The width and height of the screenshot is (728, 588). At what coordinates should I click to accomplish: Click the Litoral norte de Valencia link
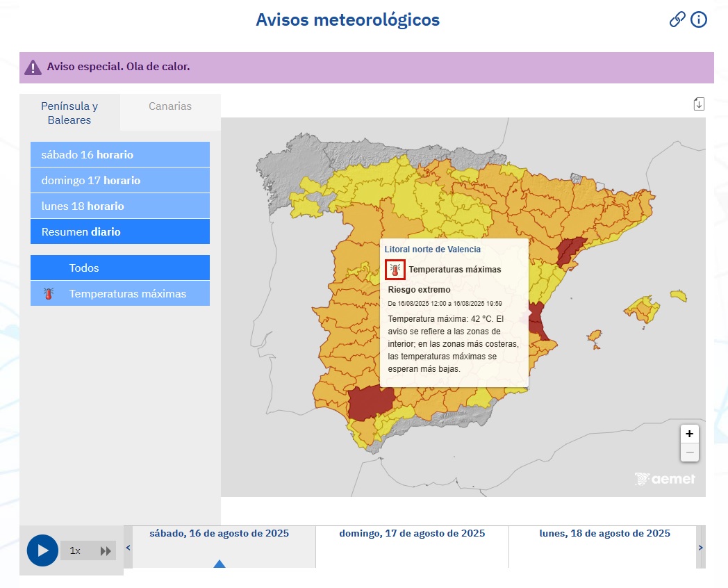(x=432, y=249)
